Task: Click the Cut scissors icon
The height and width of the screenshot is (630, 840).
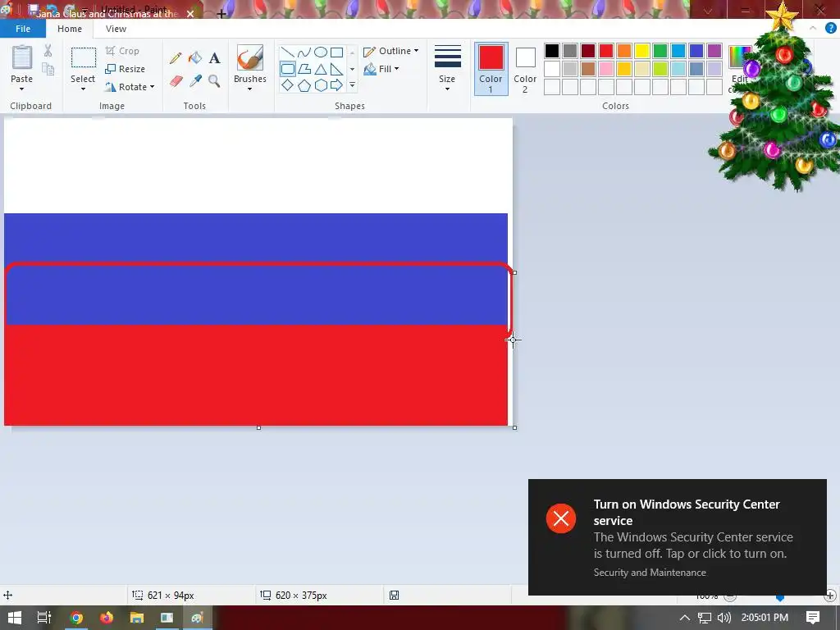Action: 48,51
